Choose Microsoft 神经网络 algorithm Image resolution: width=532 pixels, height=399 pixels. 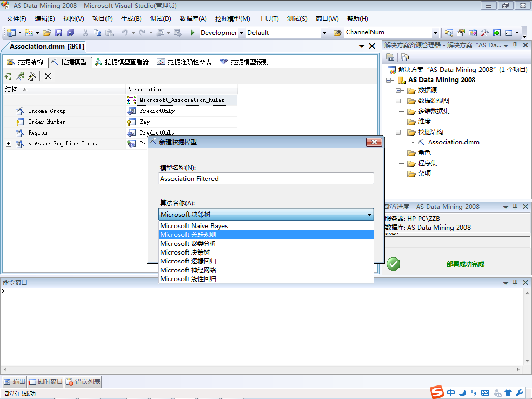[266, 270]
